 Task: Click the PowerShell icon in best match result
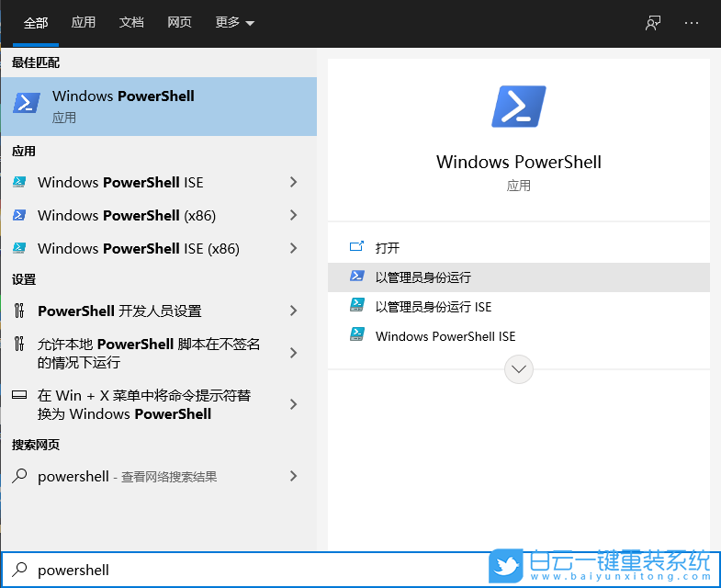[x=27, y=103]
